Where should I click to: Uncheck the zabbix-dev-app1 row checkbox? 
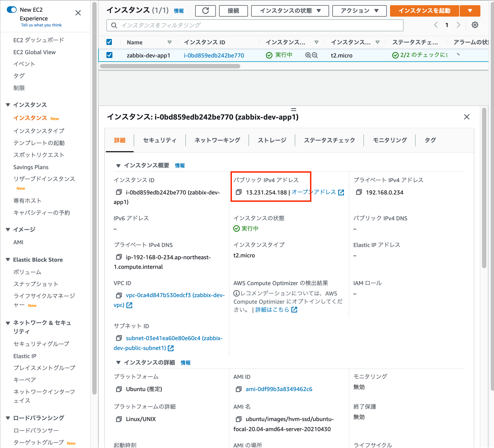tap(109, 55)
